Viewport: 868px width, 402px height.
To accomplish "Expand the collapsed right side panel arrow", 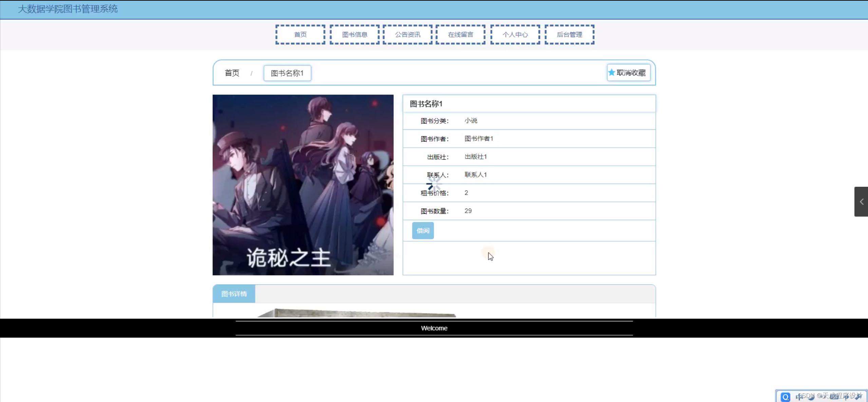I will [x=861, y=202].
